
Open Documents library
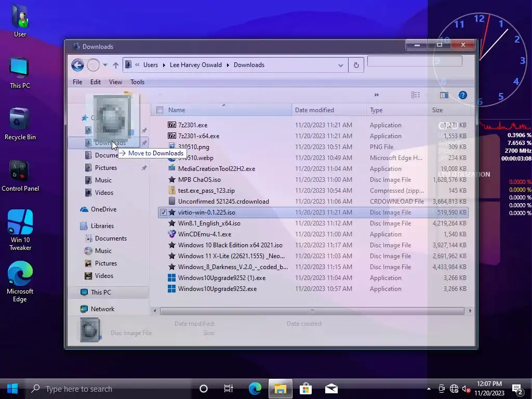(x=111, y=238)
